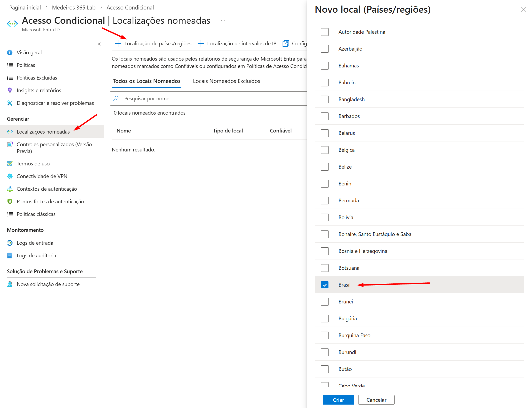Uncheck the Brasil checkbox
The image size is (532, 408).
tap(325, 285)
